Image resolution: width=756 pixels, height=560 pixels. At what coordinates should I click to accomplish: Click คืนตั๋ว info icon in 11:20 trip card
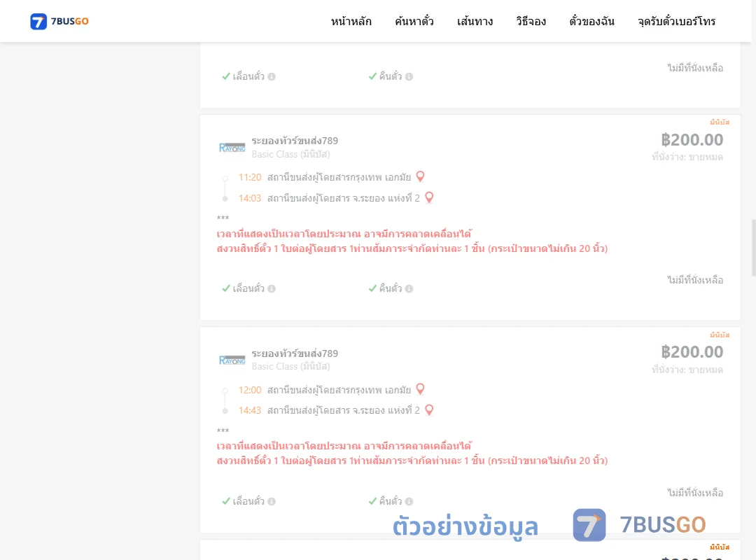point(409,288)
